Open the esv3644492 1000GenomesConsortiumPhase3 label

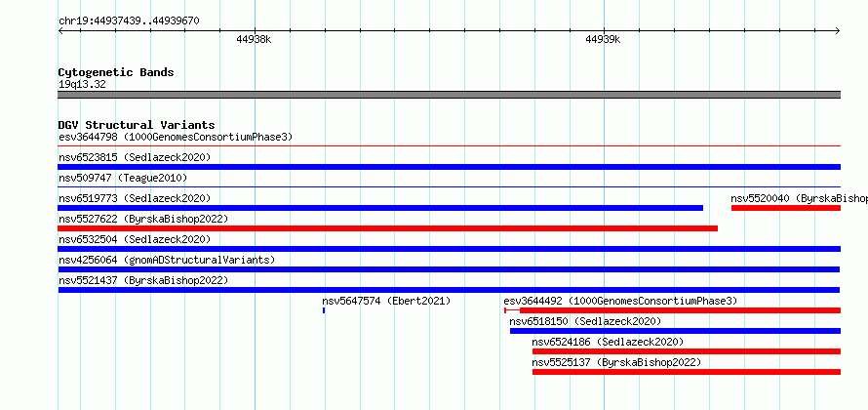pos(620,301)
